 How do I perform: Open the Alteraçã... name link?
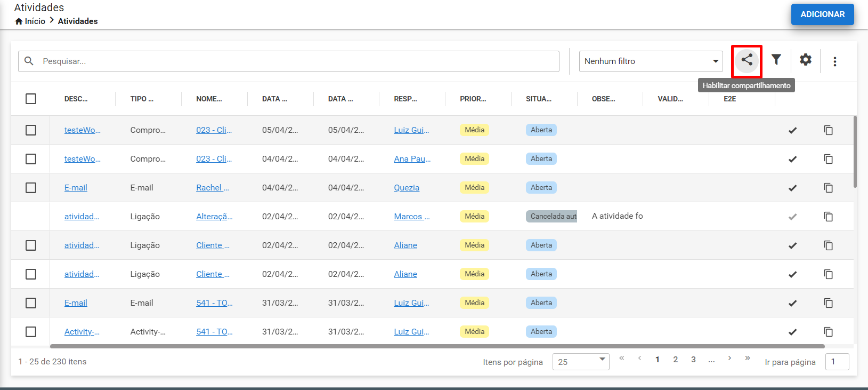point(214,217)
